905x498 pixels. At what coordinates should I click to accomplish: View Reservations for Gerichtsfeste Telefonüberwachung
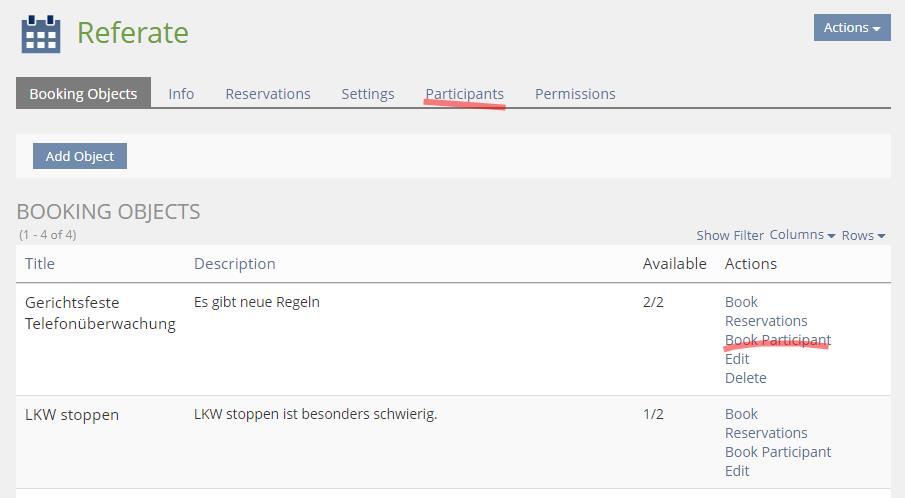coord(766,321)
